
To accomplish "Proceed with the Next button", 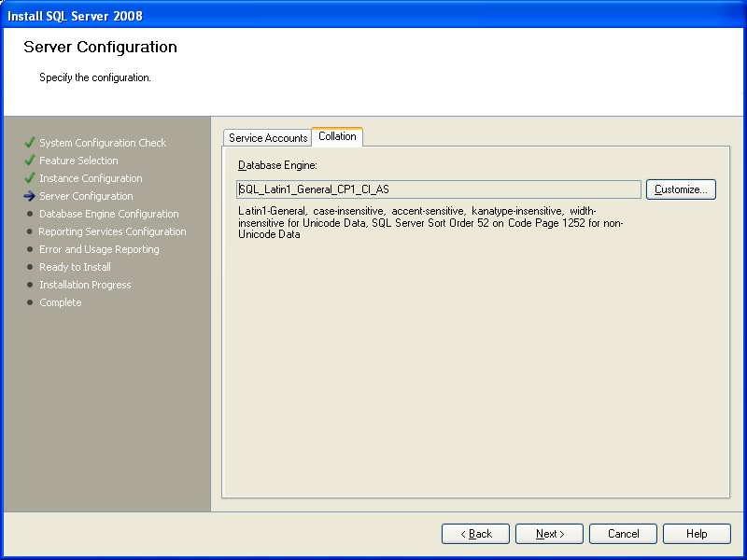I will 549,534.
